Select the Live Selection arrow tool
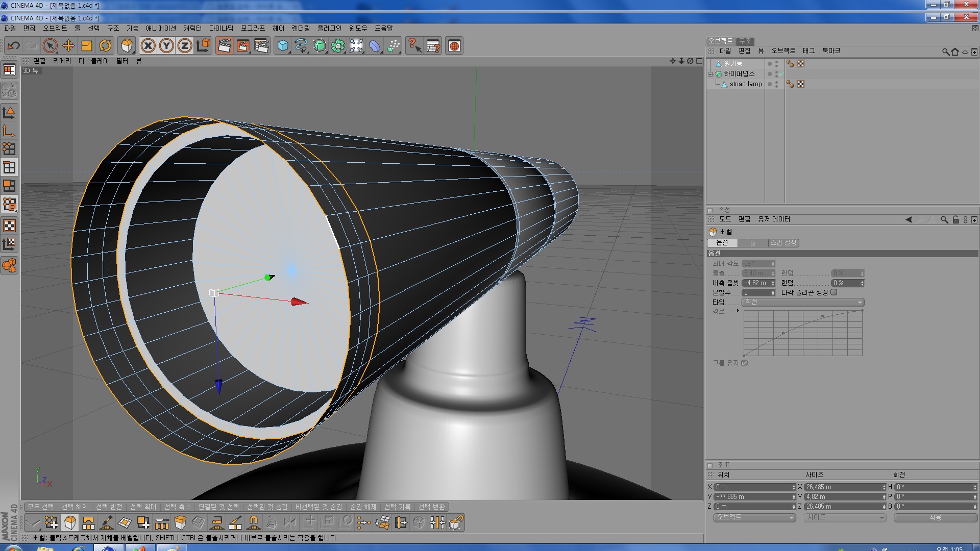 coord(50,46)
